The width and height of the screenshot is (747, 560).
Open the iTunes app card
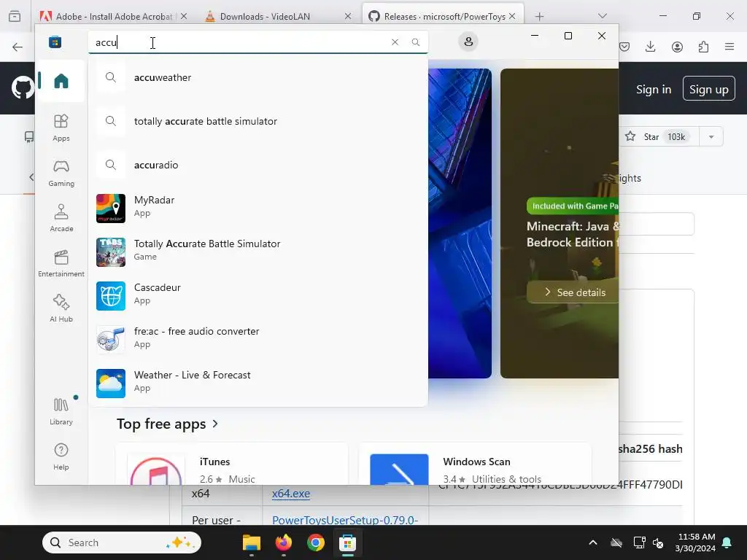pyautogui.click(x=231, y=464)
